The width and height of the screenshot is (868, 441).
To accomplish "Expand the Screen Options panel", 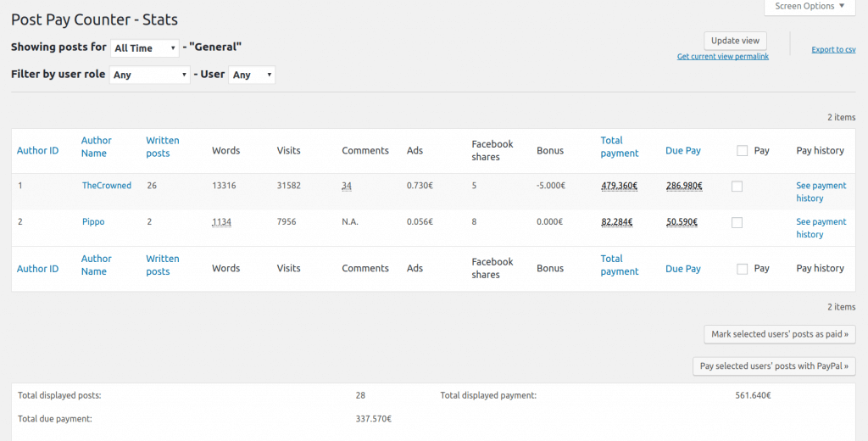I will [x=809, y=7].
